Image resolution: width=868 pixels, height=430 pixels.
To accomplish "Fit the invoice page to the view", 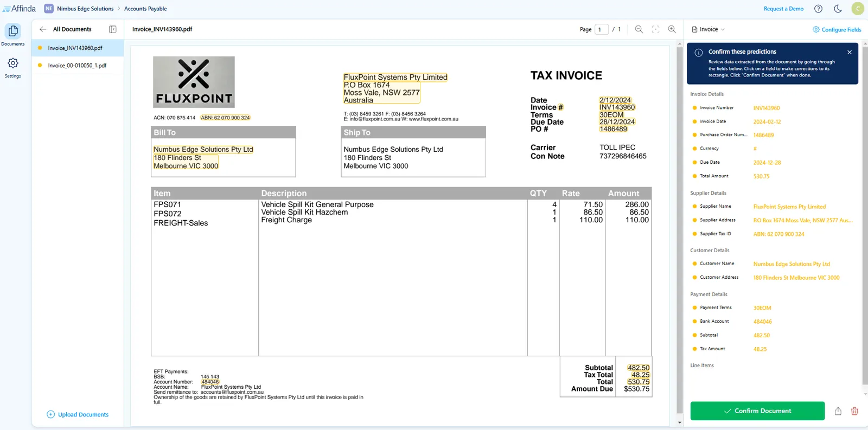I will (655, 29).
